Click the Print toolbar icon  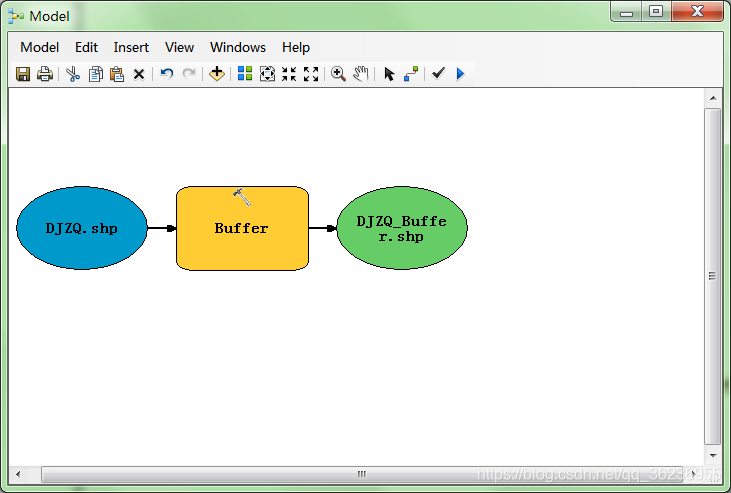click(45, 74)
